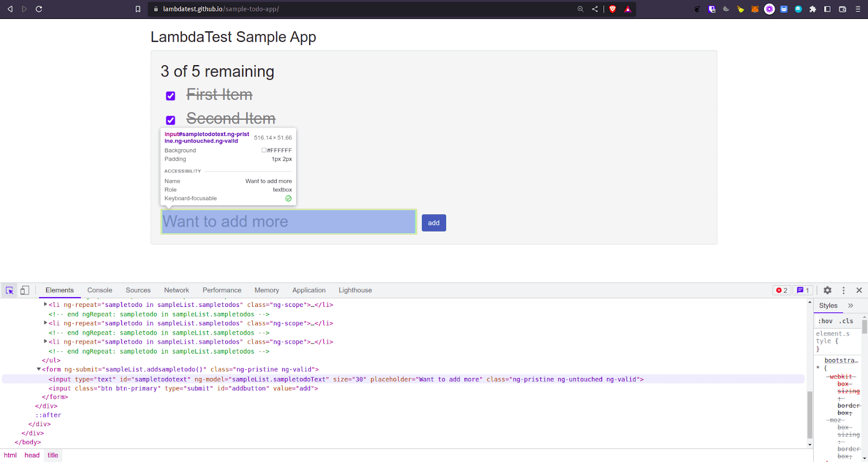868x462 pixels.
Task: Open Brave Rewards triangle icon
Action: 628,9
